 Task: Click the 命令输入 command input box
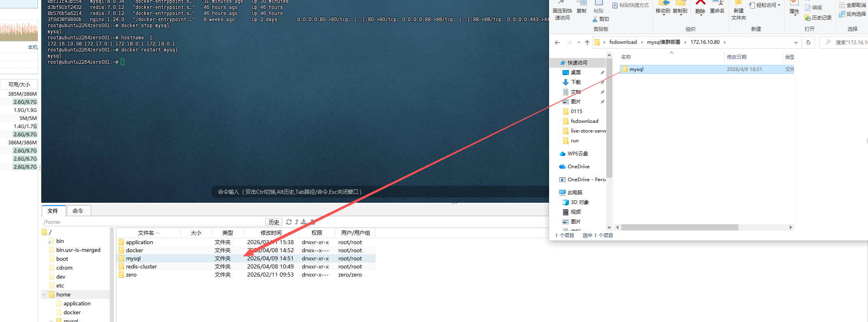click(380, 192)
